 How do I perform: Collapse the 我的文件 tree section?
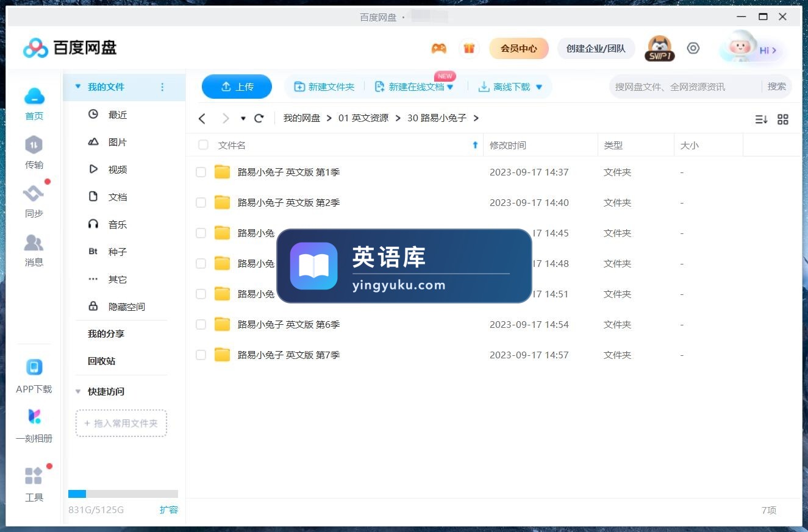77,87
